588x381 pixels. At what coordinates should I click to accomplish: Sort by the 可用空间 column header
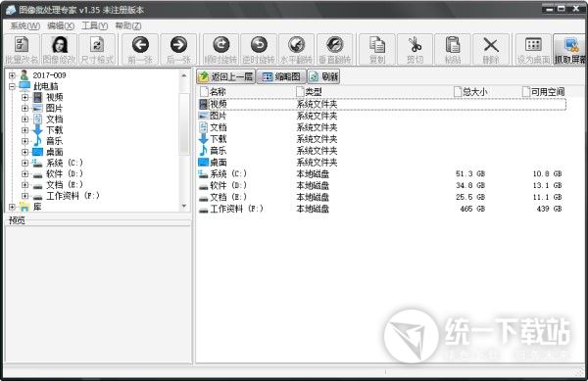point(544,92)
